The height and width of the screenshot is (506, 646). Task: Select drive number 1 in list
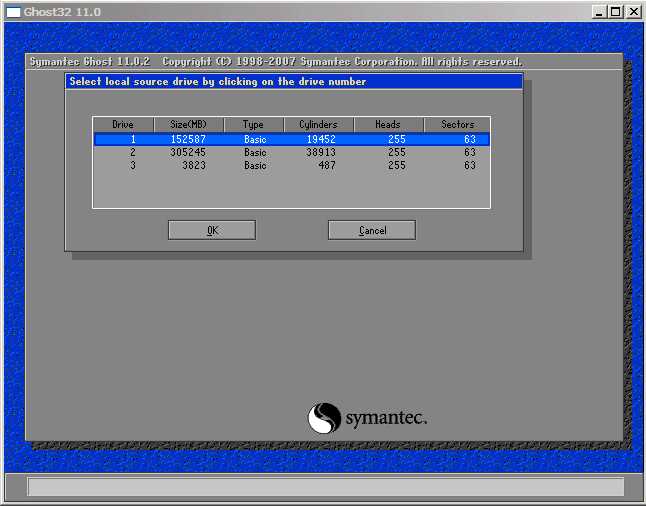[292, 139]
